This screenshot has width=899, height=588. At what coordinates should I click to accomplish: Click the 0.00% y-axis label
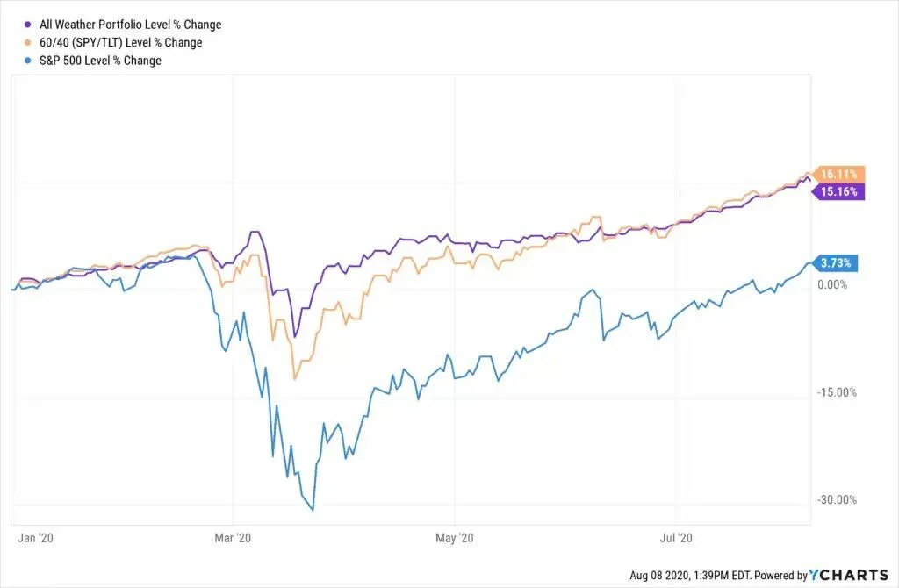pyautogui.click(x=832, y=285)
